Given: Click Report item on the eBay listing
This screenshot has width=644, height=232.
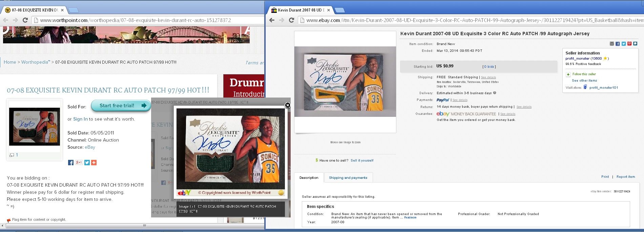Looking at the screenshot, I should [626, 177].
